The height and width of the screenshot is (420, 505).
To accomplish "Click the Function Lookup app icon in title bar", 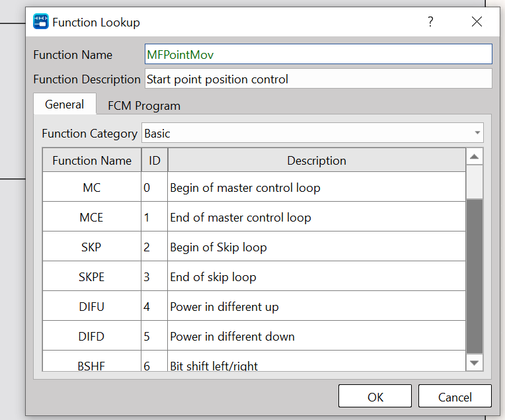I will [x=40, y=22].
